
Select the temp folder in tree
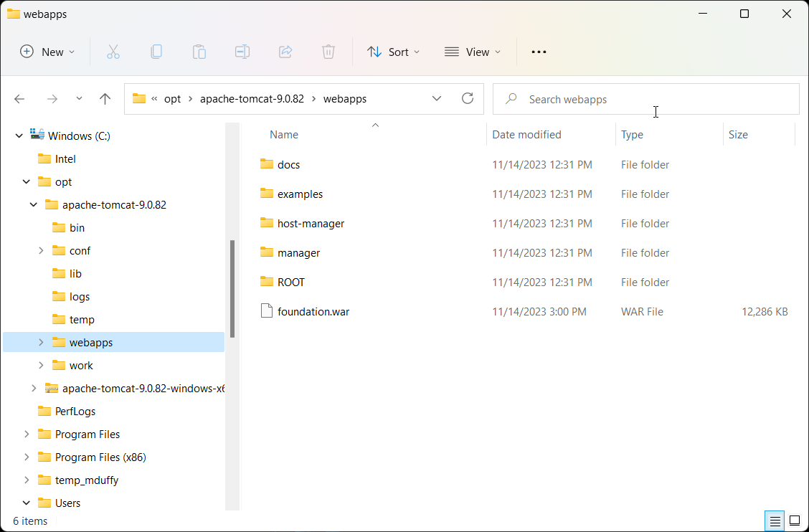[82, 320]
